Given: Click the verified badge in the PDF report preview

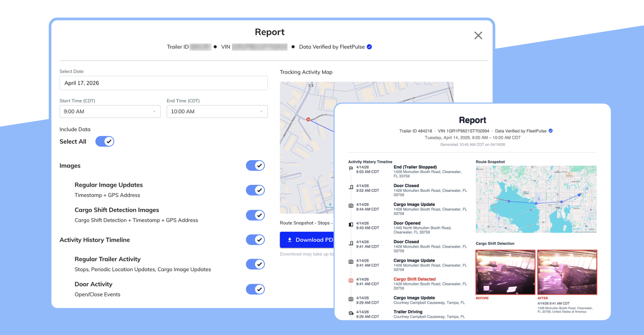Looking at the screenshot, I should point(551,131).
